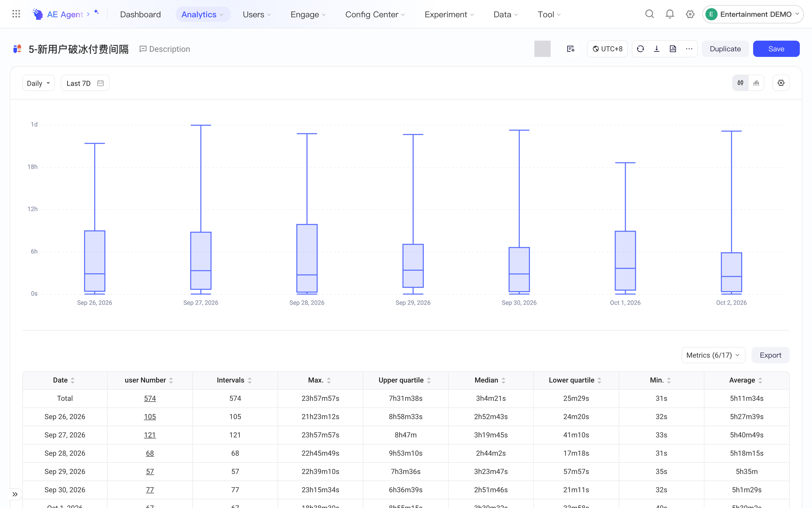This screenshot has width=812, height=508.
Task: Open the Engage menu
Action: pos(308,14)
